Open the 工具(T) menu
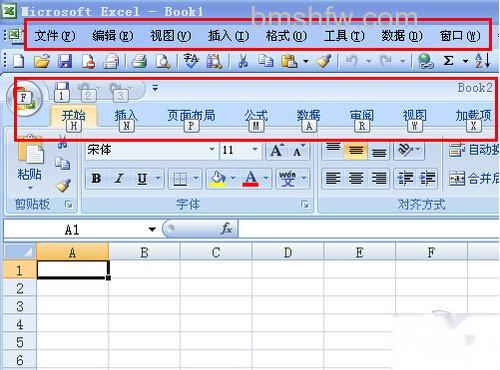500x370 pixels. pos(344,35)
